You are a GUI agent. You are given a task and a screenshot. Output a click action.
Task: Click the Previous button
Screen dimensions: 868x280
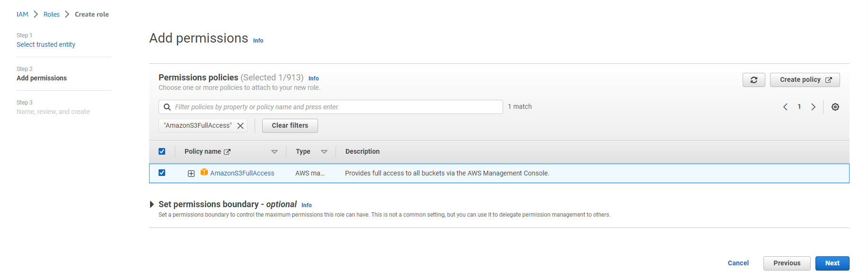[787, 263]
